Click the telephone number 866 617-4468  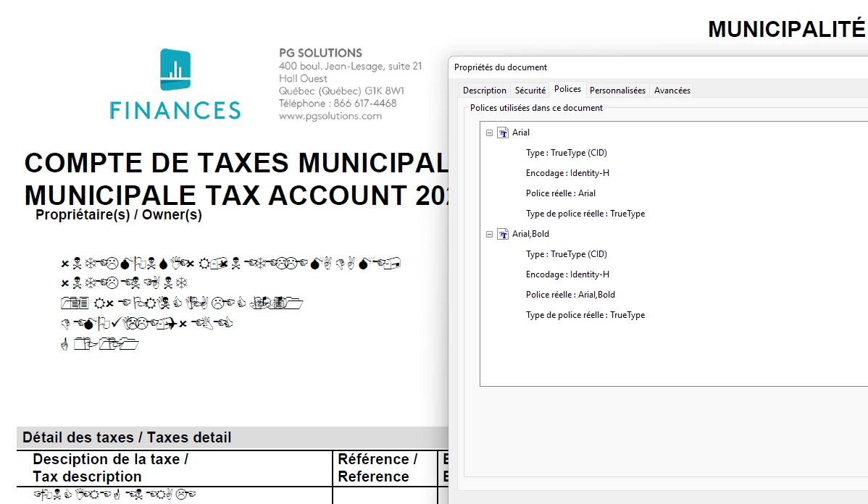click(364, 104)
